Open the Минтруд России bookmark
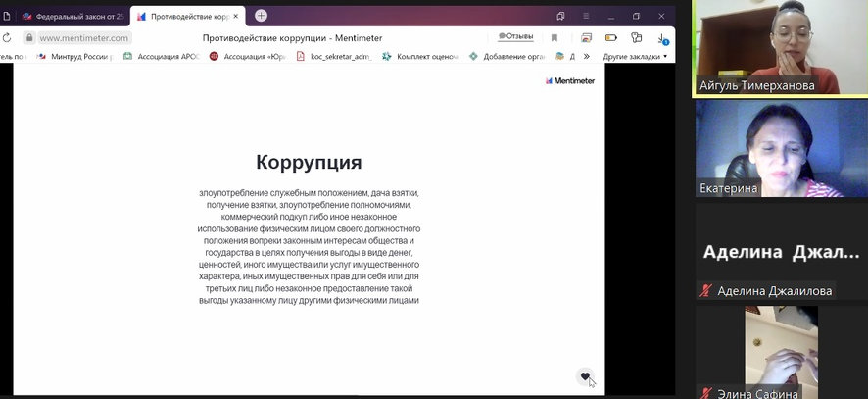 tap(74, 57)
